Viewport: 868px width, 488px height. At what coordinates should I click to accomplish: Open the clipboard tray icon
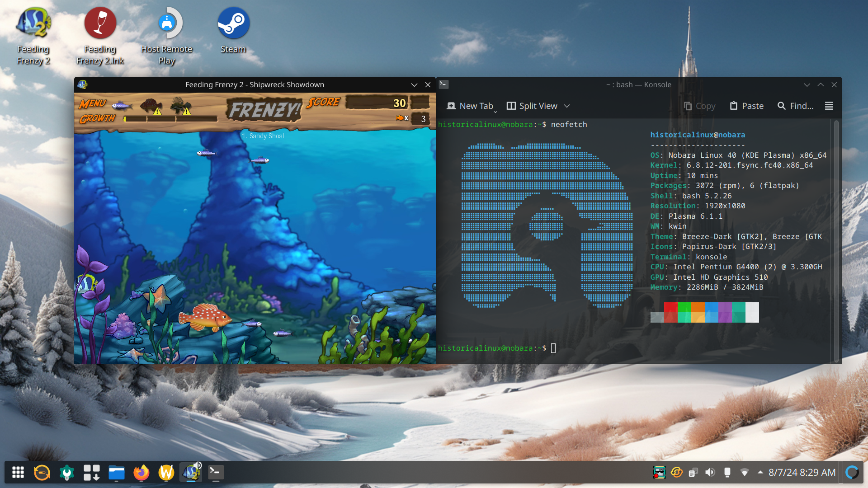click(x=693, y=472)
